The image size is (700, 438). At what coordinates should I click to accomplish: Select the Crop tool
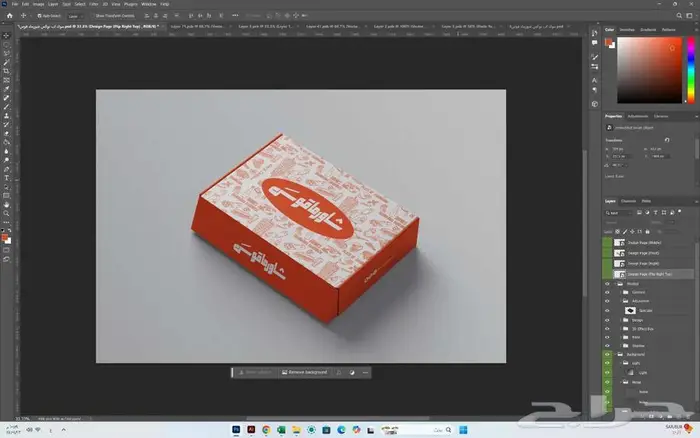6,71
